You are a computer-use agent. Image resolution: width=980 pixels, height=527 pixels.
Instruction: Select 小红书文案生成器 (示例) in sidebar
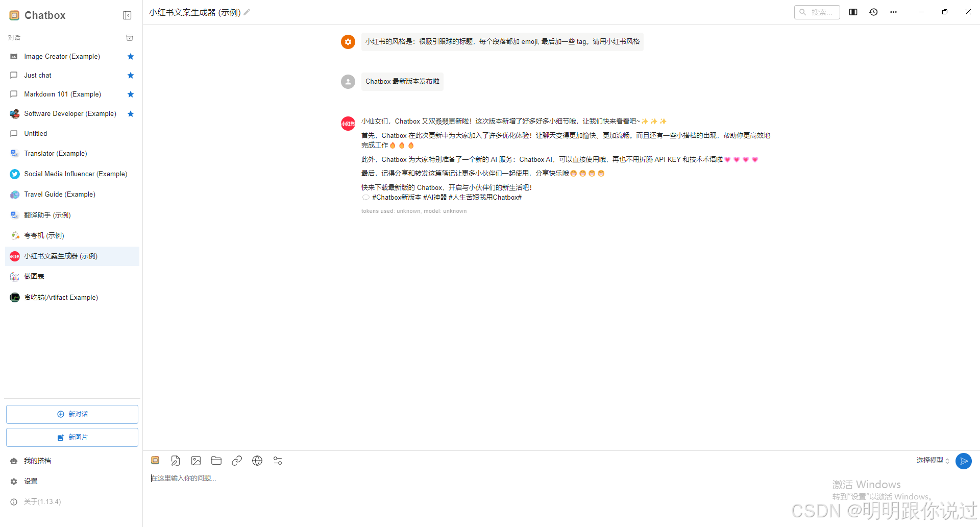click(x=72, y=256)
